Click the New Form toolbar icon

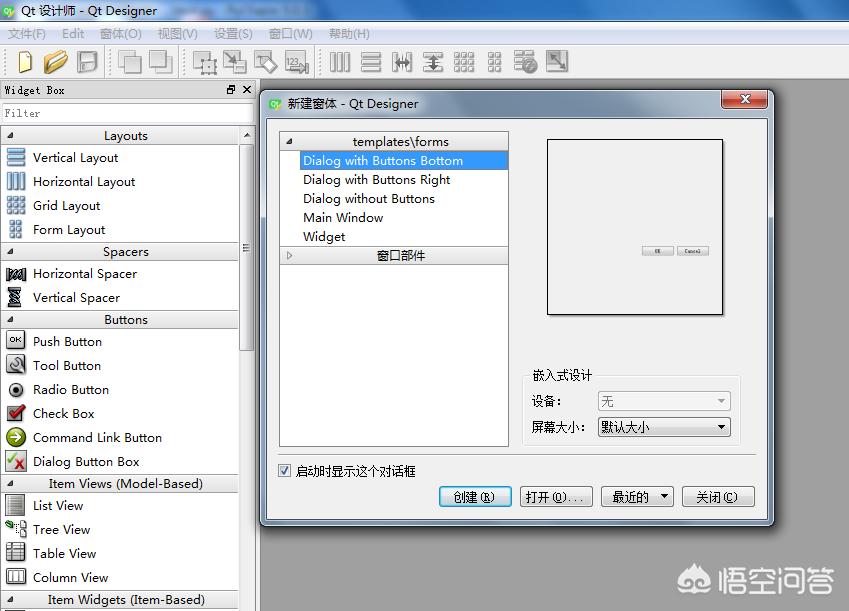(23, 61)
